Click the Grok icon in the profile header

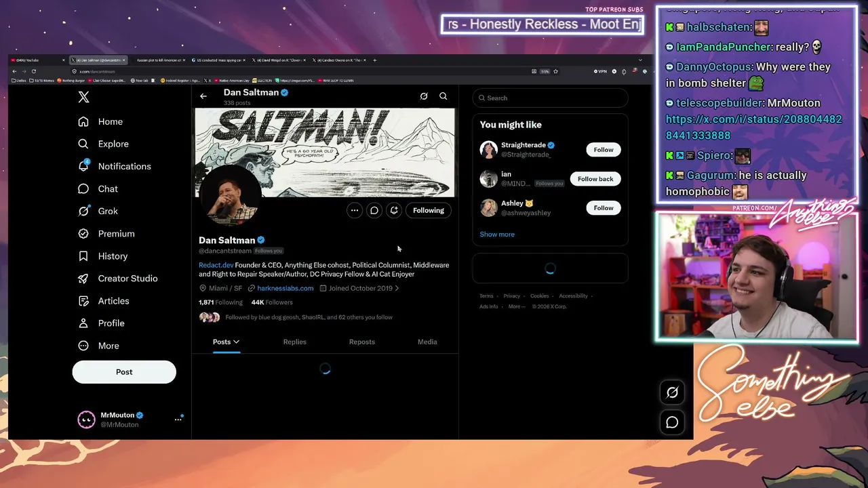tap(424, 96)
